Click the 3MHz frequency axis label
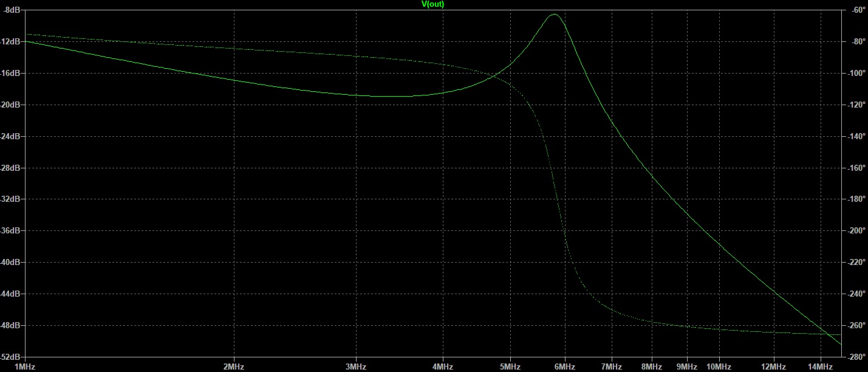This screenshot has width=868, height=372. pyautogui.click(x=356, y=367)
